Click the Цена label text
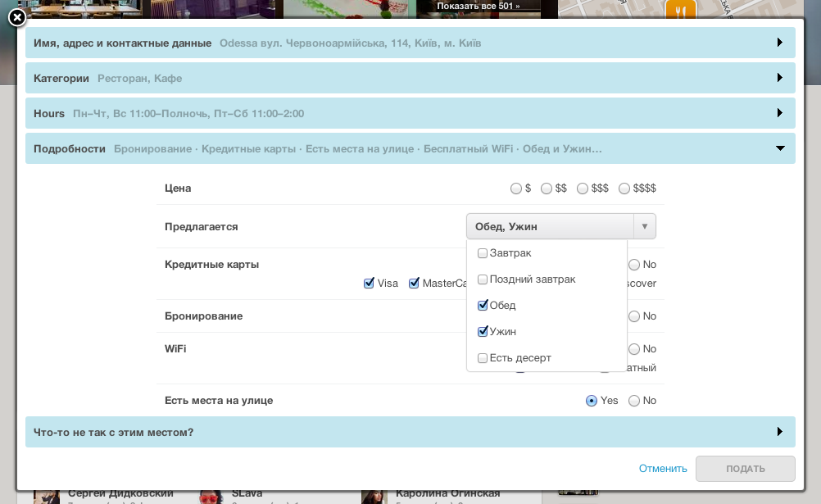This screenshot has width=821, height=504. point(178,188)
